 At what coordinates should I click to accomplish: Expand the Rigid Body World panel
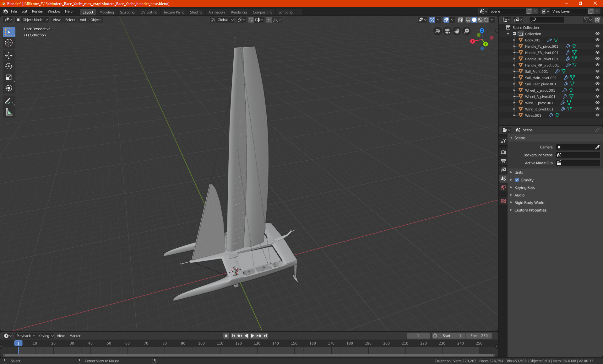[529, 203]
